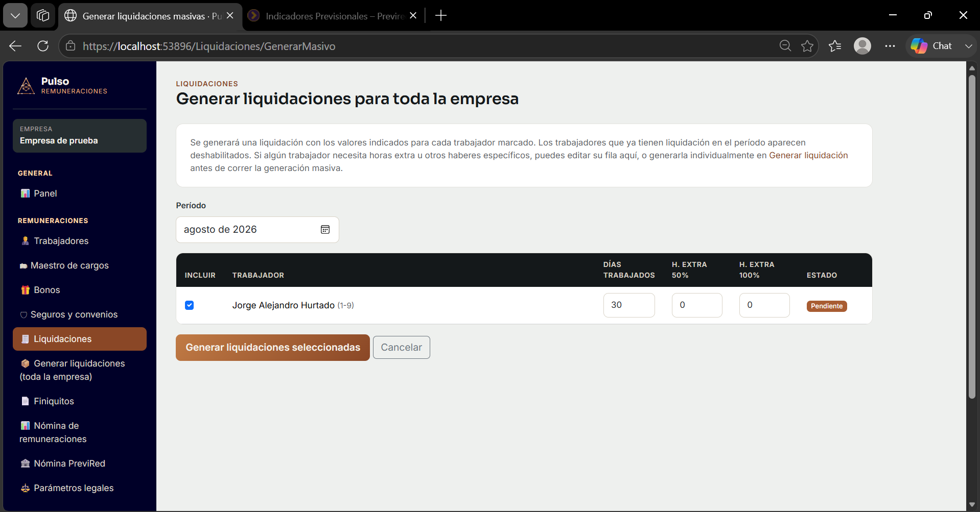Click the Período date field agosto de 2026
980x512 pixels.
tap(258, 230)
